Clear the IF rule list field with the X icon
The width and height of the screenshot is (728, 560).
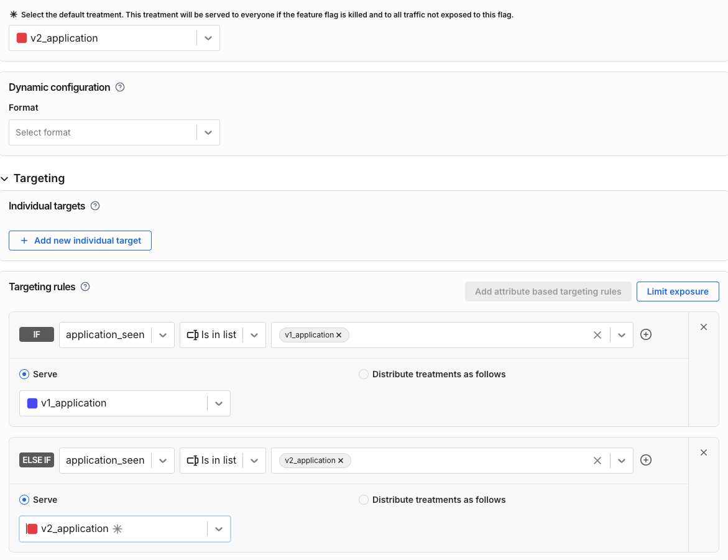tap(597, 334)
